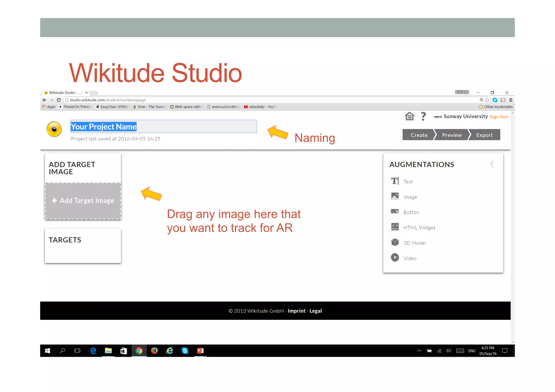Switch to the Preview step

point(452,135)
